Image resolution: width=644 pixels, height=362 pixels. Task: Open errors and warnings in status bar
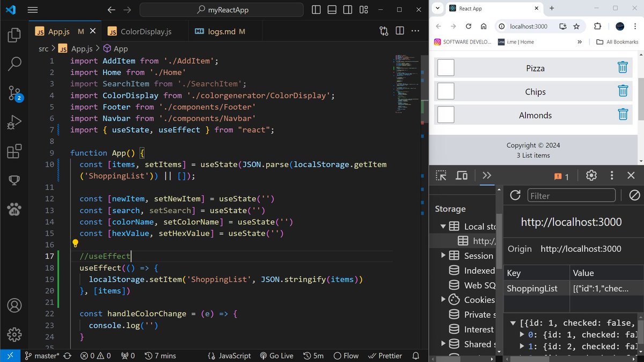[96, 356]
